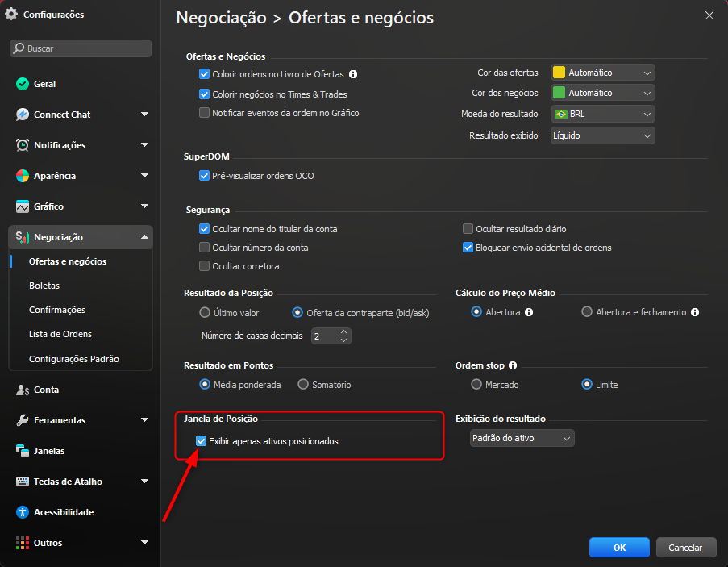Click the Geral green check icon
The height and width of the screenshot is (567, 728).
coord(23,84)
